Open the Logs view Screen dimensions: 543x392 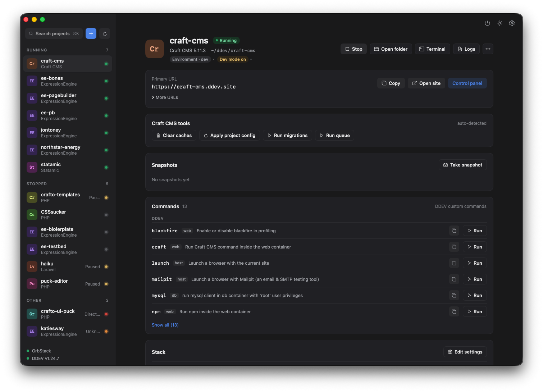click(466, 49)
